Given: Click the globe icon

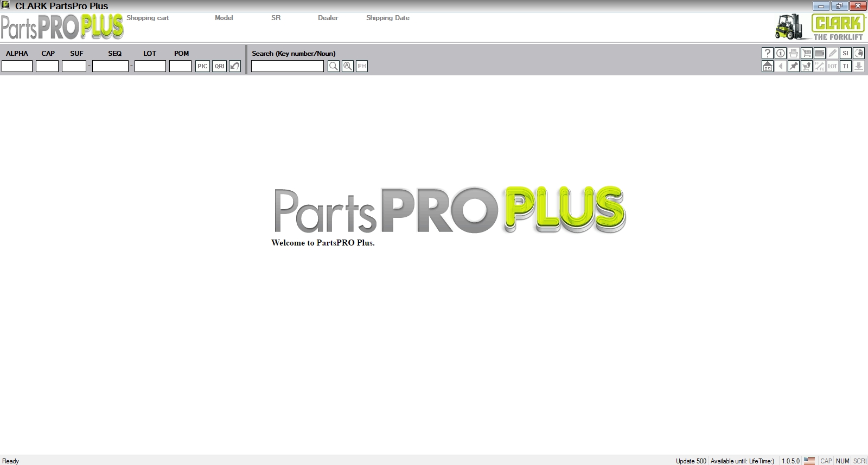Looking at the screenshot, I should [859, 53].
